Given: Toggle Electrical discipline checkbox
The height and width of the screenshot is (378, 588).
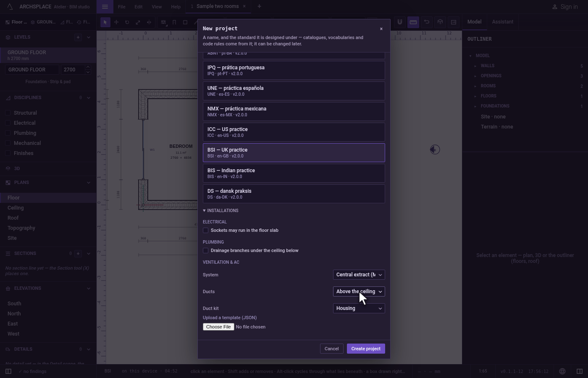Looking at the screenshot, I should (x=8, y=123).
